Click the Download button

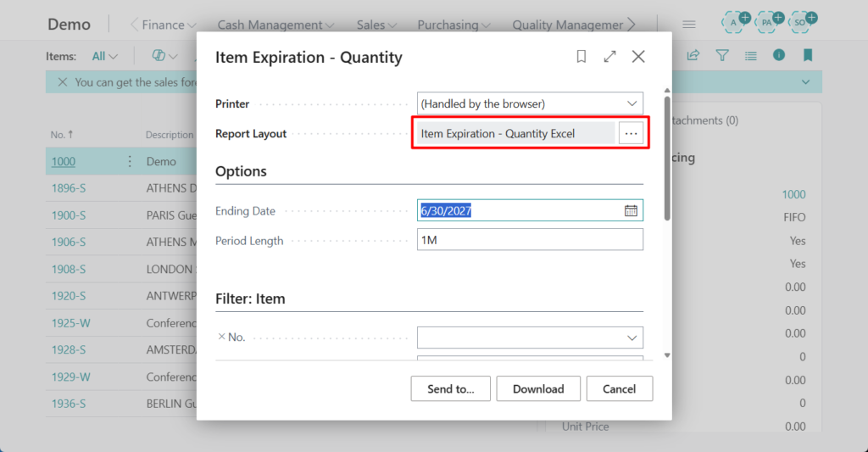tap(538, 388)
